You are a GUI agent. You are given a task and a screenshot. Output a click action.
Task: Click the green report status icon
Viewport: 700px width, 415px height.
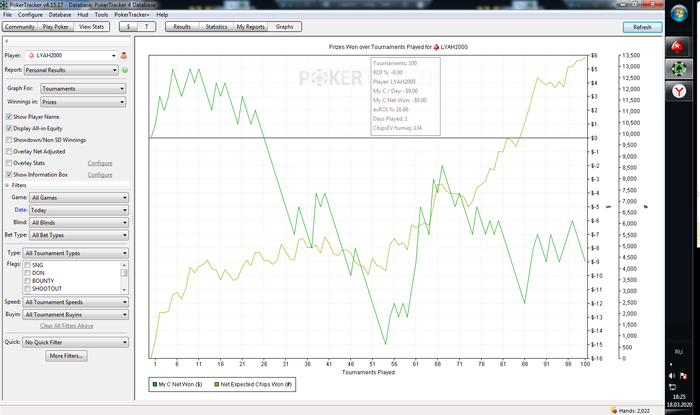pyautogui.click(x=125, y=70)
